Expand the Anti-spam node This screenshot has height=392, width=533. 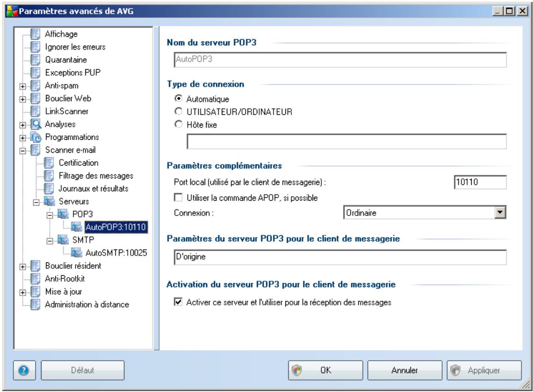(23, 86)
